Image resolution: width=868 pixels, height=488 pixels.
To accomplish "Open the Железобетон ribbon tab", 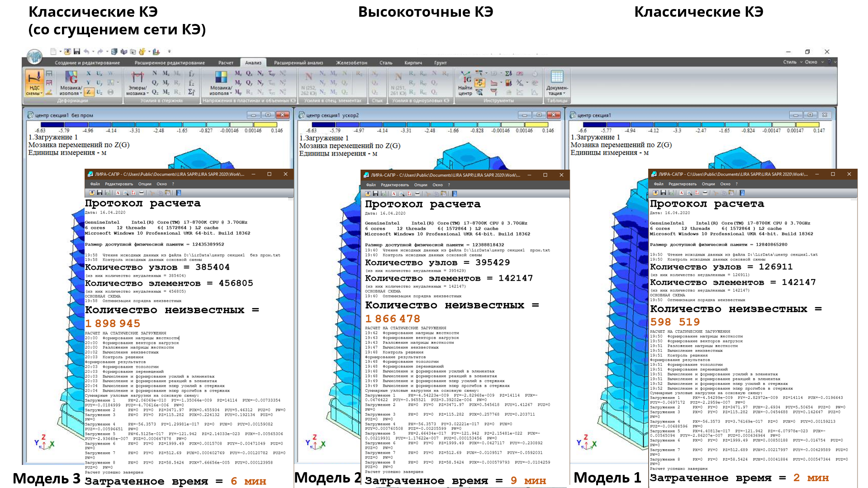I will pos(351,63).
